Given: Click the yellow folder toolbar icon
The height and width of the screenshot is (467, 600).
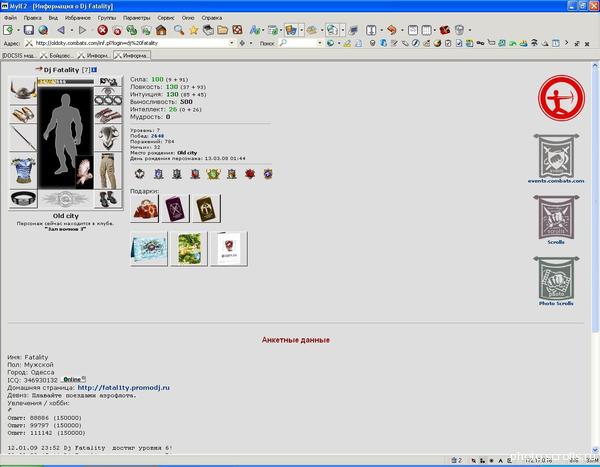Looking at the screenshot, I should (223, 30).
